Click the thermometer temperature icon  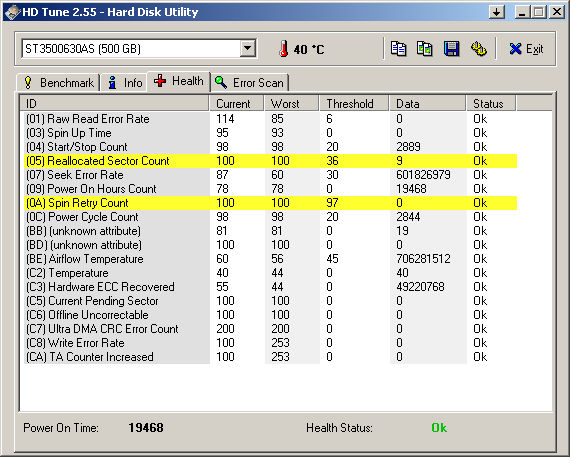click(284, 49)
